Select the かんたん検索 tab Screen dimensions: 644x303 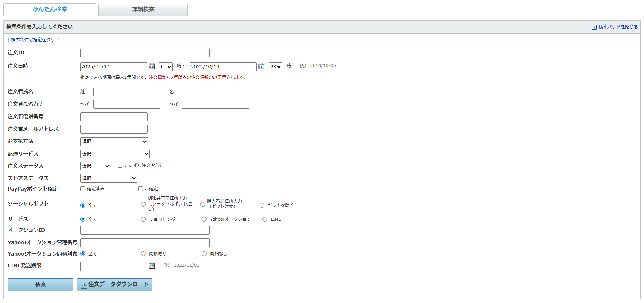50,9
